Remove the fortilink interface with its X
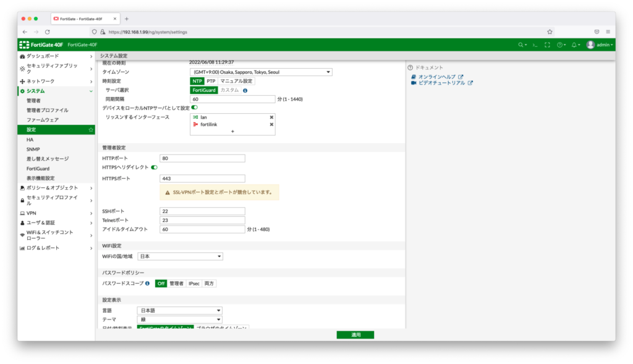The image size is (633, 364). 271,125
